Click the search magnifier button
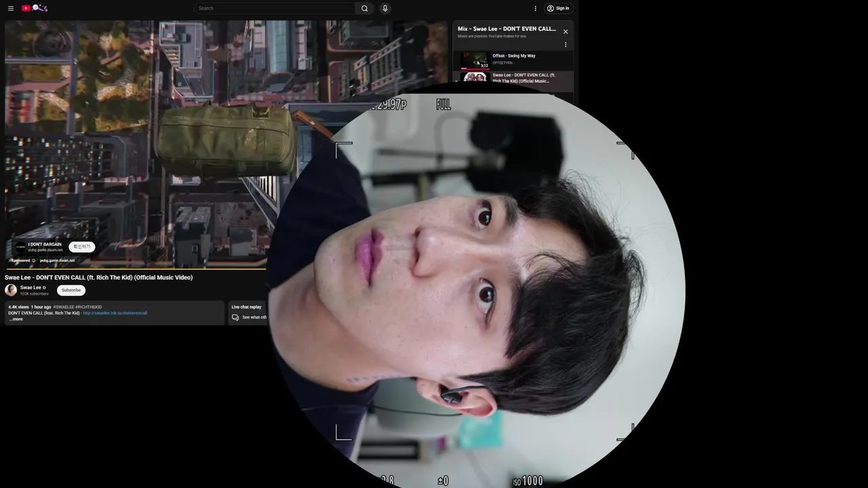Image resolution: width=868 pixels, height=488 pixels. pos(365,8)
